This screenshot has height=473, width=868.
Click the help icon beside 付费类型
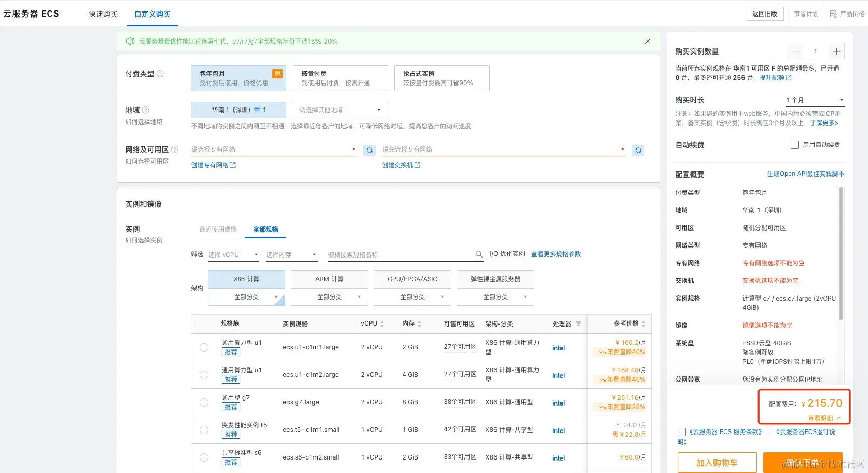pyautogui.click(x=160, y=74)
